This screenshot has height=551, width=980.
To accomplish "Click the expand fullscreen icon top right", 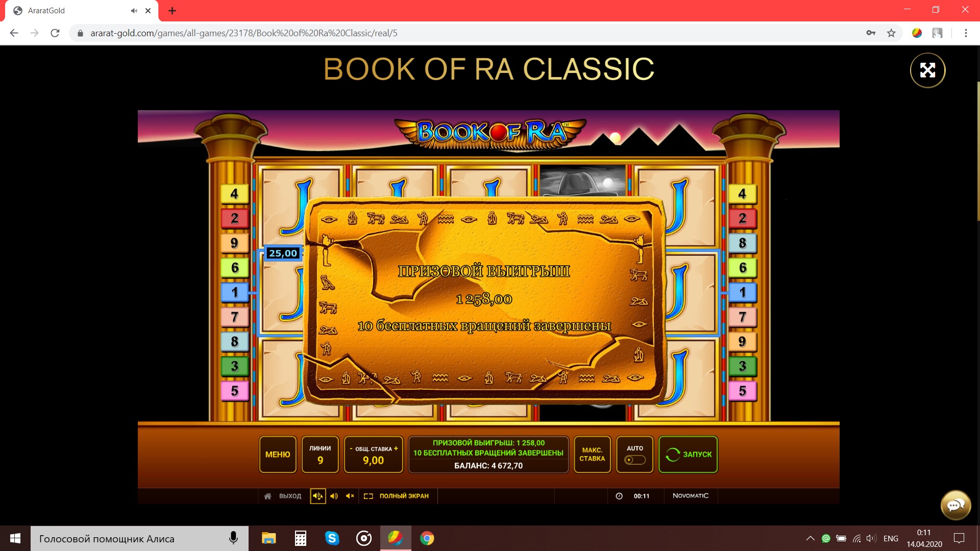I will click(927, 70).
